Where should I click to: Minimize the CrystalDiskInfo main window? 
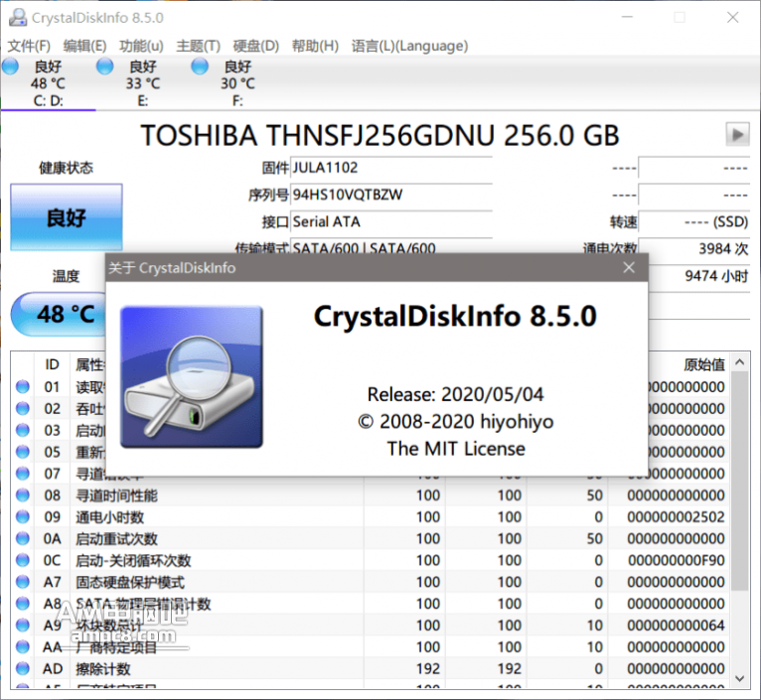coord(627,18)
